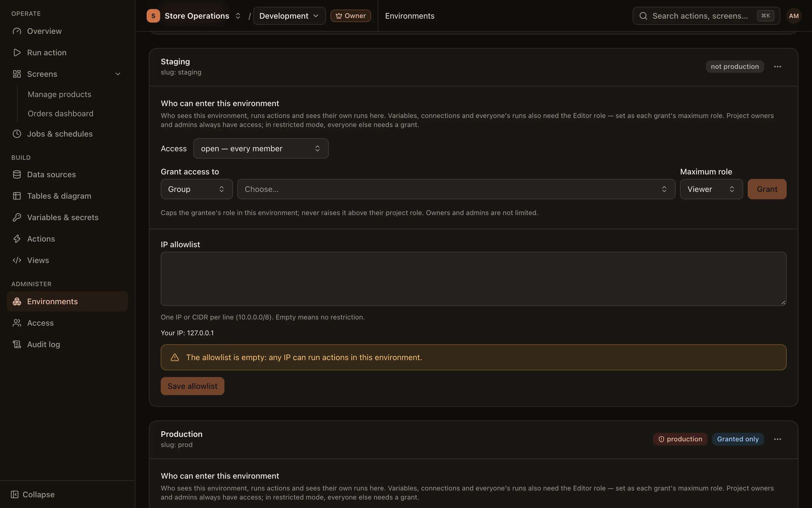Click the allowlist empty warning triangle icon

point(175,358)
